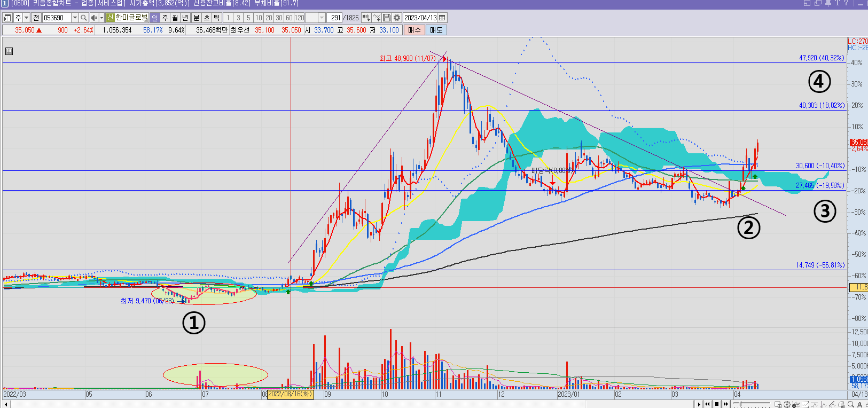Click the grid table icon in chart corner
Screen dimensions: 868x408
click(x=9, y=51)
